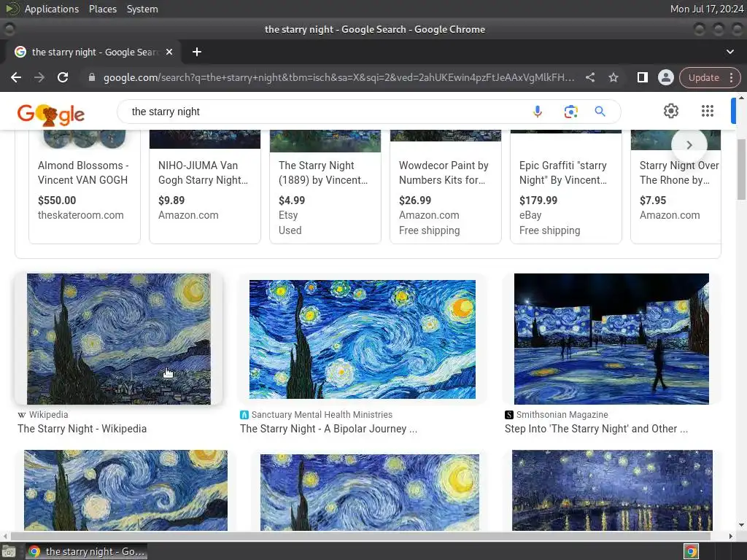Open the Wikipedia Starry Night image thumbnail
The width and height of the screenshot is (747, 560).
119,339
